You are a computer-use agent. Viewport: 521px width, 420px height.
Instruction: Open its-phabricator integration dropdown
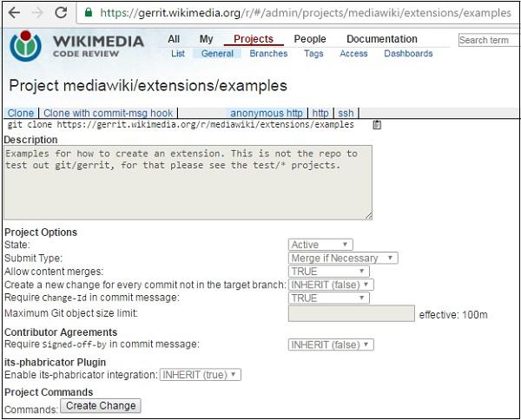(201, 375)
